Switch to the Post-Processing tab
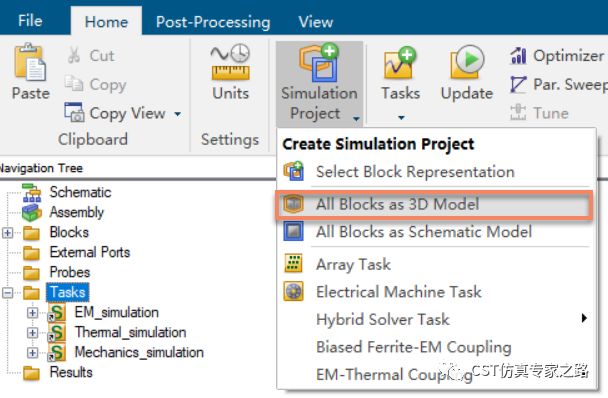The width and height of the screenshot is (608, 398). point(213,22)
